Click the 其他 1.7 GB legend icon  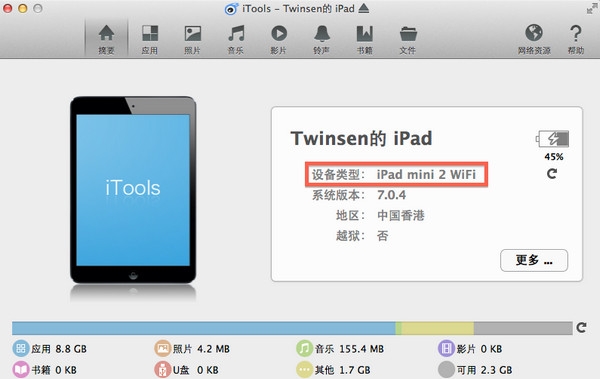304,370
